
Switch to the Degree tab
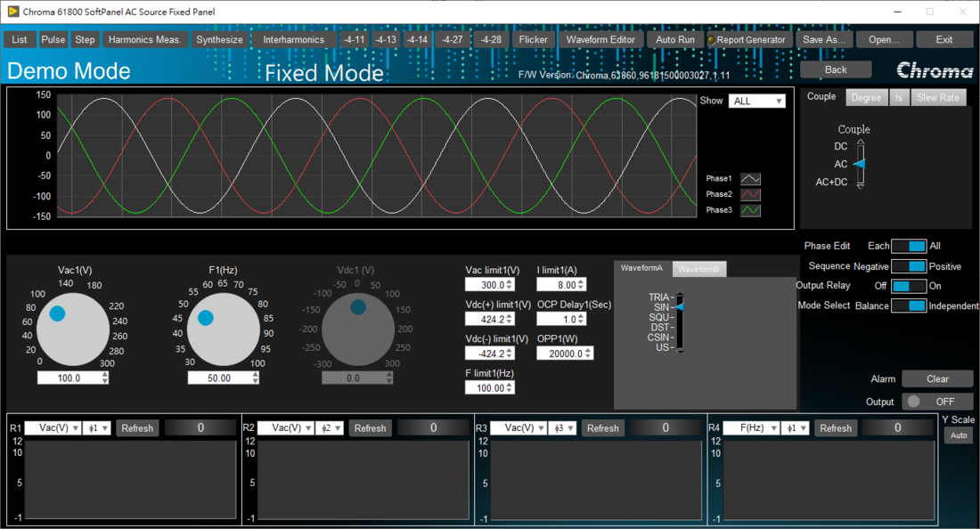click(866, 97)
